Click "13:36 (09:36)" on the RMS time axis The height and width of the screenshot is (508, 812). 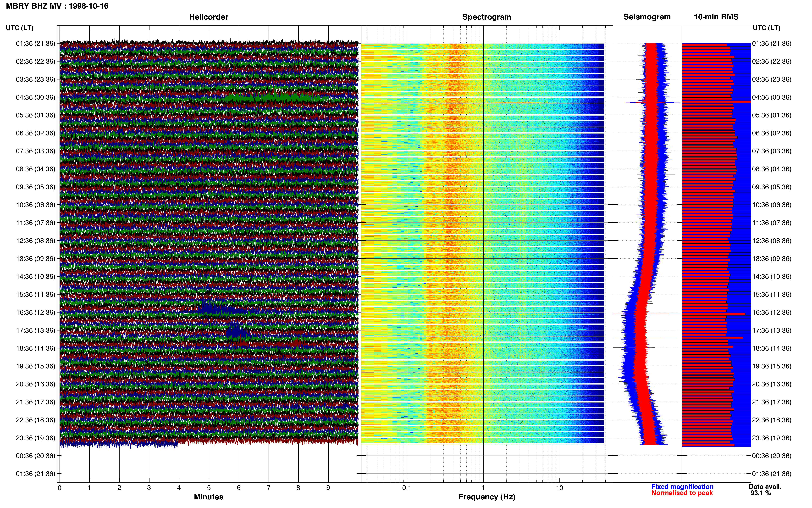[772, 259]
